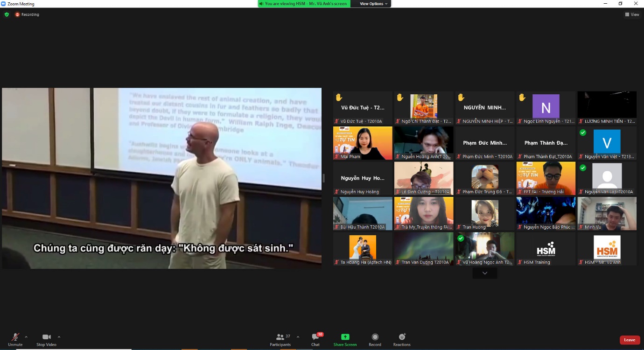The image size is (644, 350).
Task: Expand the participants options caret
Action: click(x=298, y=337)
